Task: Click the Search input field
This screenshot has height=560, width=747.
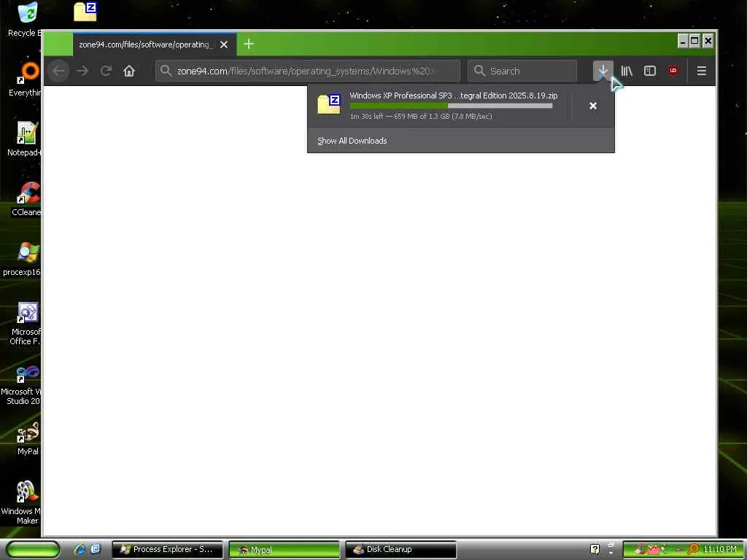Action: [x=522, y=71]
